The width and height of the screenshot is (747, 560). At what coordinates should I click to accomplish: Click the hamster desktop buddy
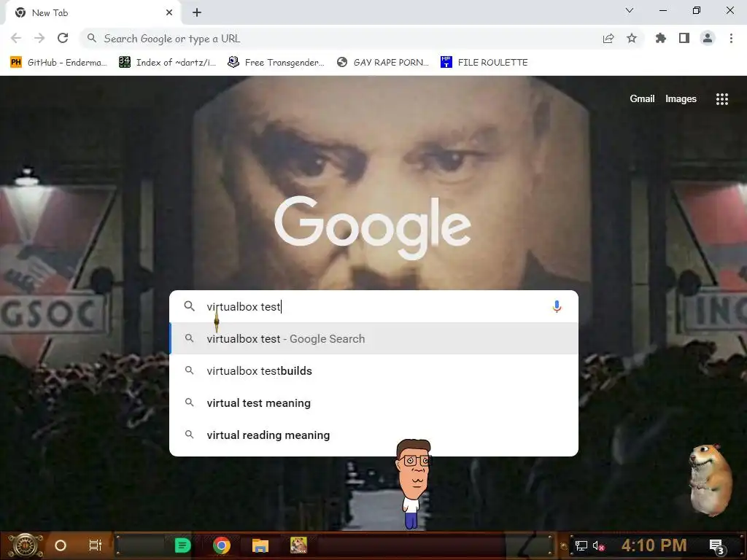[711, 480]
